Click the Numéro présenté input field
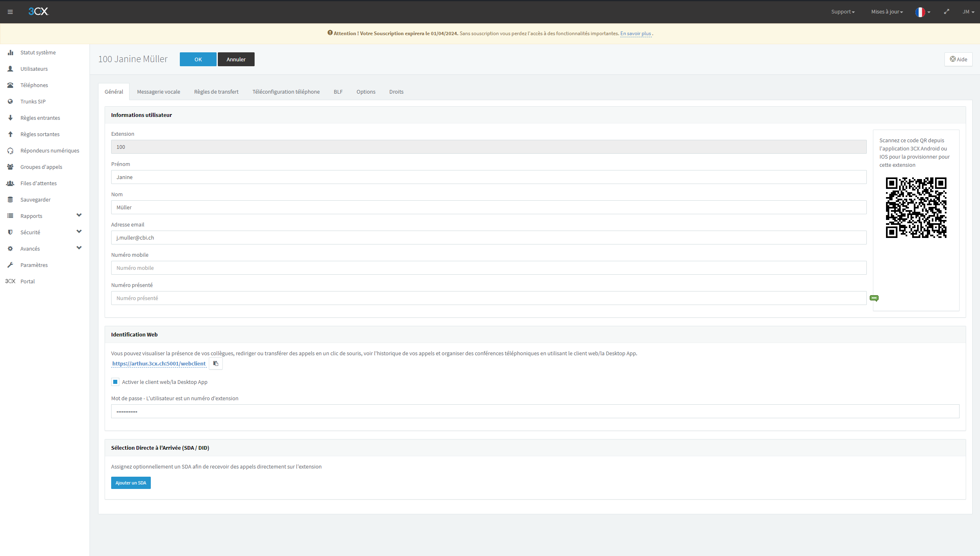980x556 pixels. 489,298
